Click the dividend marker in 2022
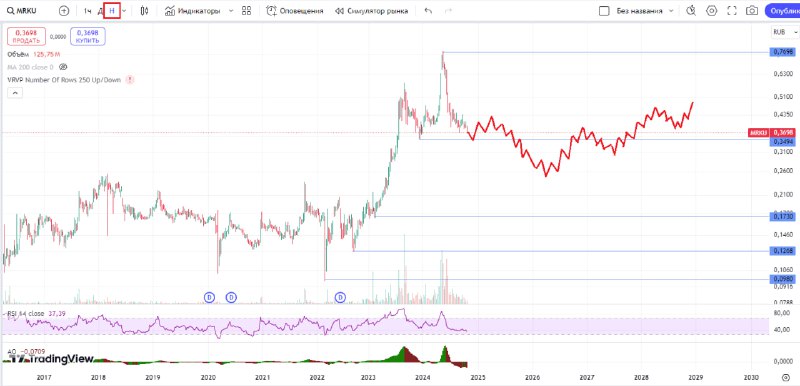800x386 pixels. point(340,297)
